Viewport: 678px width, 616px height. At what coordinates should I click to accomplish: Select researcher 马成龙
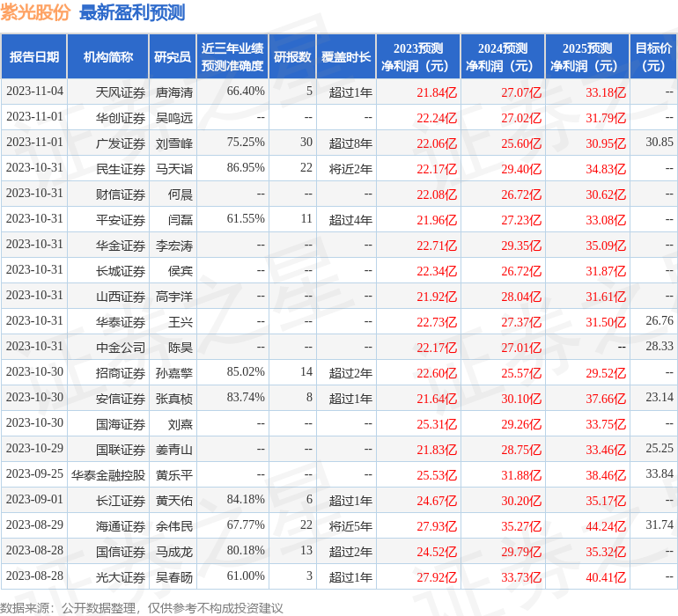173,551
